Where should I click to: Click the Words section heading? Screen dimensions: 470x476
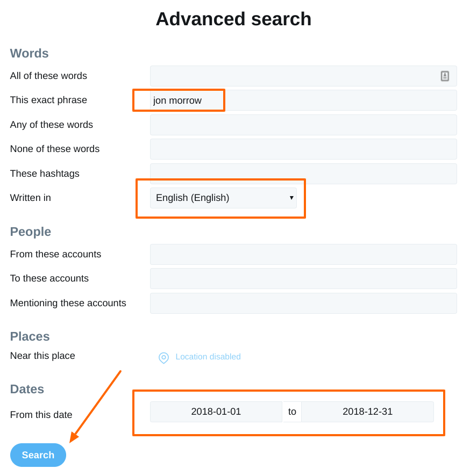pos(29,53)
